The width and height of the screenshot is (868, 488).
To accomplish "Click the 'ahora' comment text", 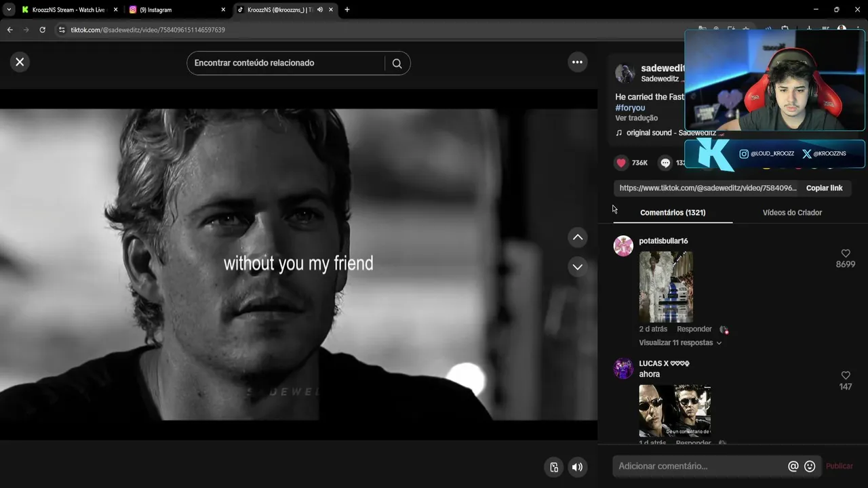I will pos(650,374).
